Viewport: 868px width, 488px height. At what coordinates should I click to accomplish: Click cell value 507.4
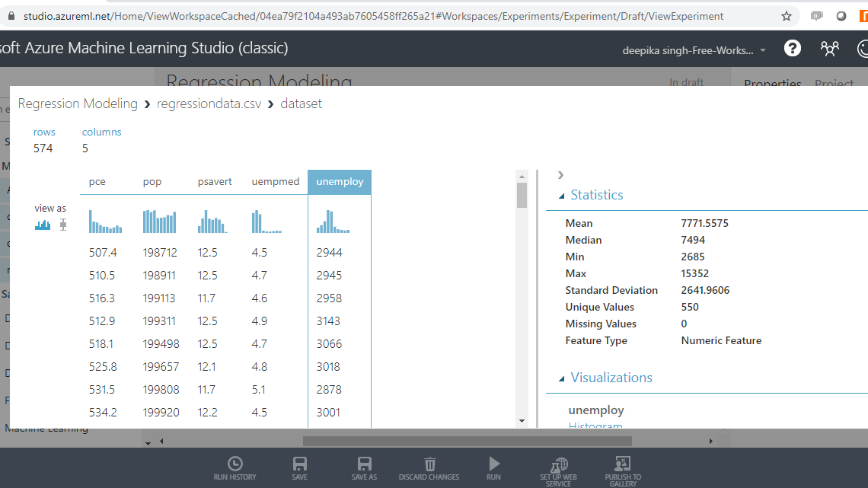click(103, 252)
